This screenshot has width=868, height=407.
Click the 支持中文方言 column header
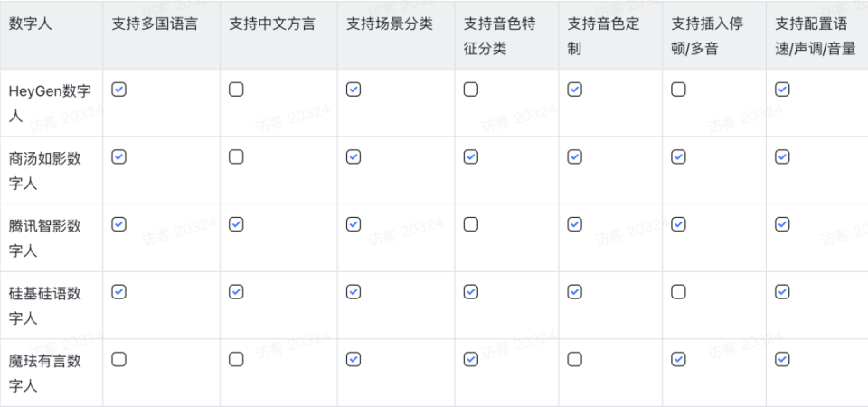(x=272, y=24)
